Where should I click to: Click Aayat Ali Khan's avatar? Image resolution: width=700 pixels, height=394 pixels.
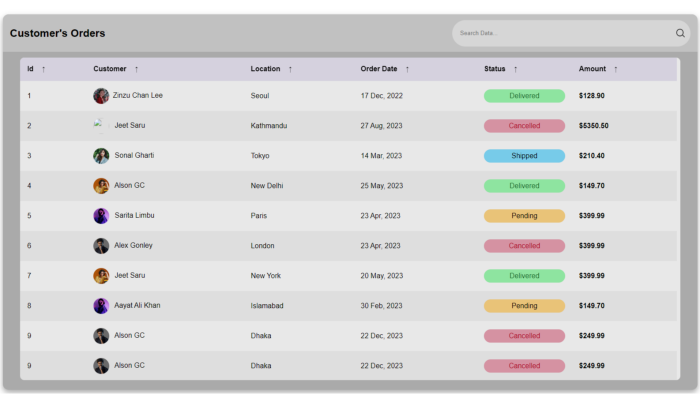point(101,306)
